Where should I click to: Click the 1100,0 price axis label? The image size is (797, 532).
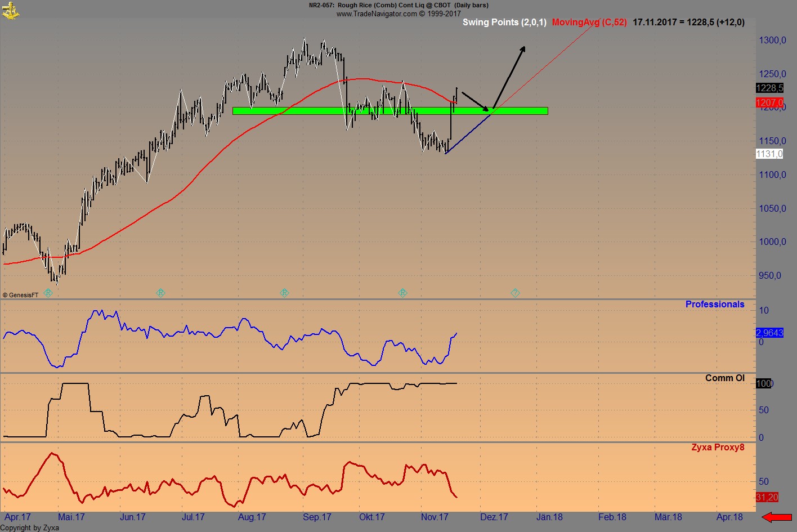[772, 175]
